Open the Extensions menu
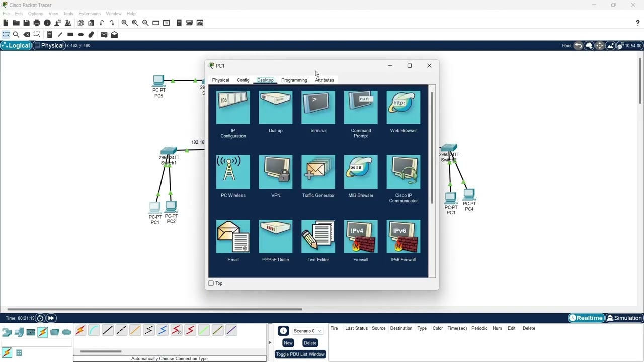The width and height of the screenshot is (644, 362). [90, 14]
